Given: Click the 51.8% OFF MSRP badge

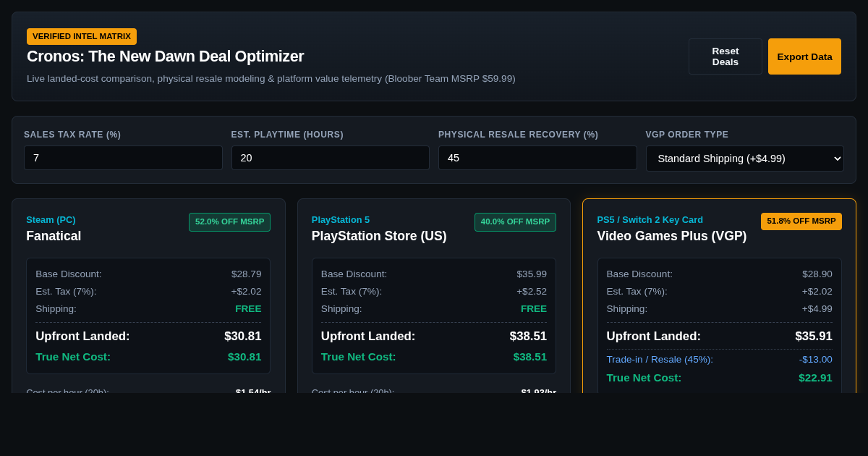Looking at the screenshot, I should click(801, 221).
